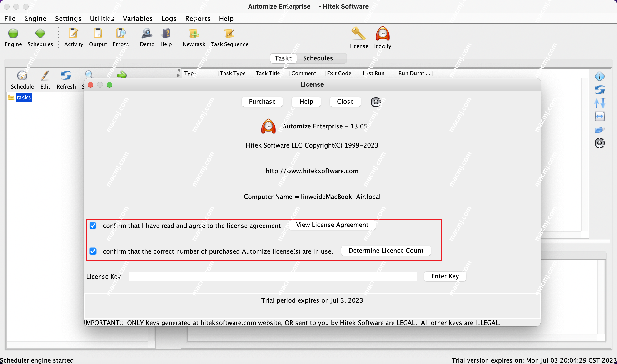This screenshot has height=364, width=617.
Task: Click the Enter Key button
Action: pyautogui.click(x=445, y=276)
